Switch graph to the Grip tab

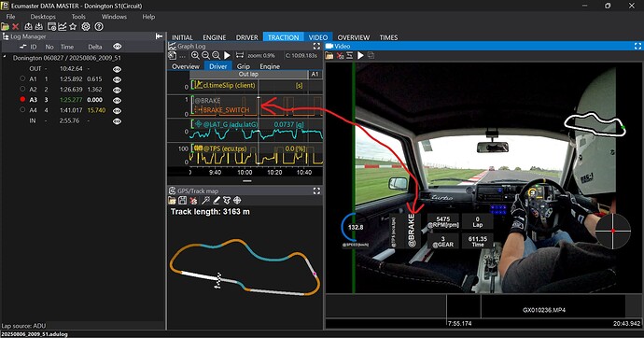pos(244,66)
